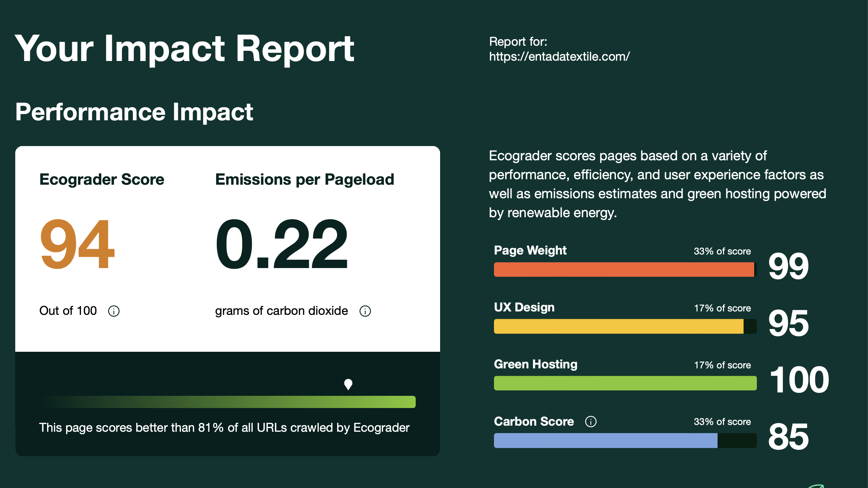Screen dimensions: 868x488
Task: Click the blue Carbon Score progress bar
Action: click(x=625, y=441)
